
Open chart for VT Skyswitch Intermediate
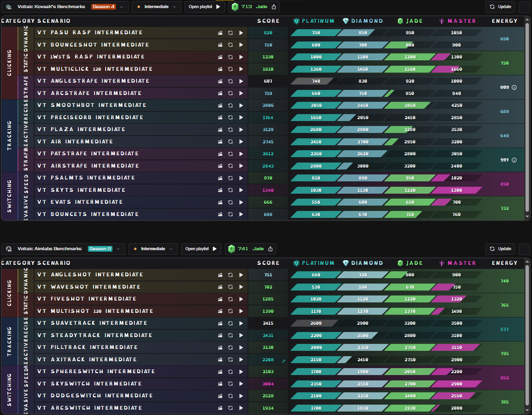[x=220, y=384]
